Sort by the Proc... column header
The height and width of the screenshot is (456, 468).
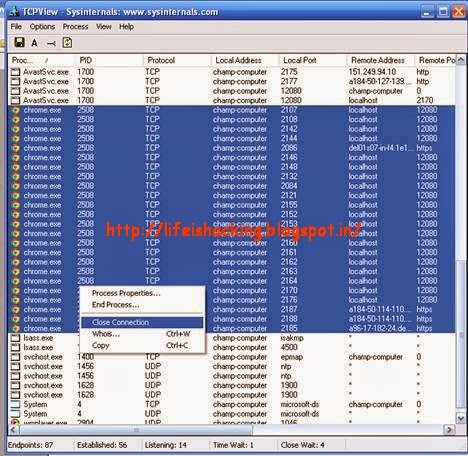click(42, 60)
